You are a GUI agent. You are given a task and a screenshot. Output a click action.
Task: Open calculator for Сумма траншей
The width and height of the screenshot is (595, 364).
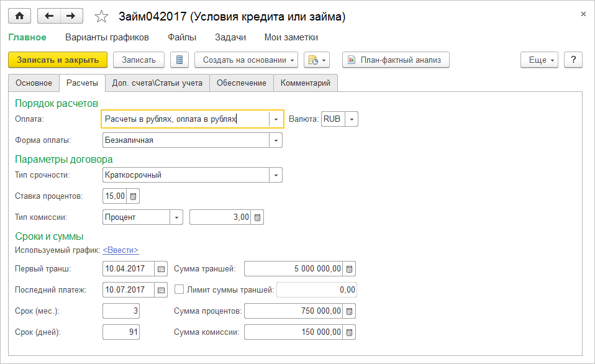[x=350, y=269]
